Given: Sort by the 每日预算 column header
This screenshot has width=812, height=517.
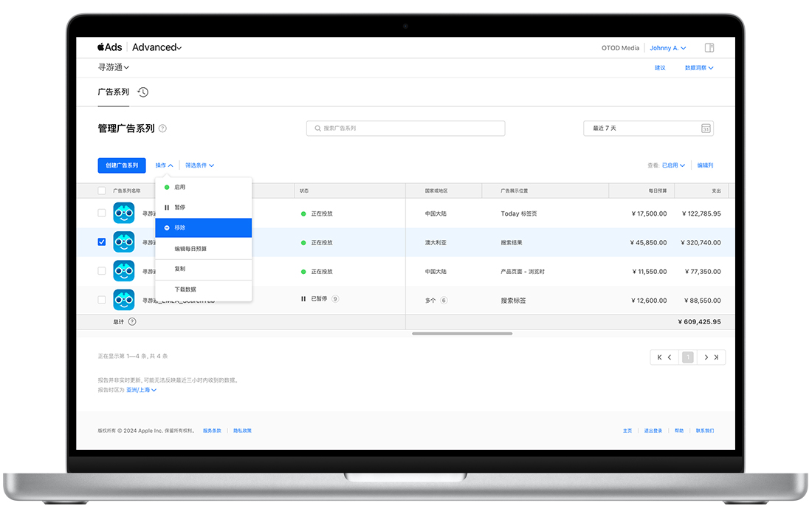Looking at the screenshot, I should tap(658, 191).
